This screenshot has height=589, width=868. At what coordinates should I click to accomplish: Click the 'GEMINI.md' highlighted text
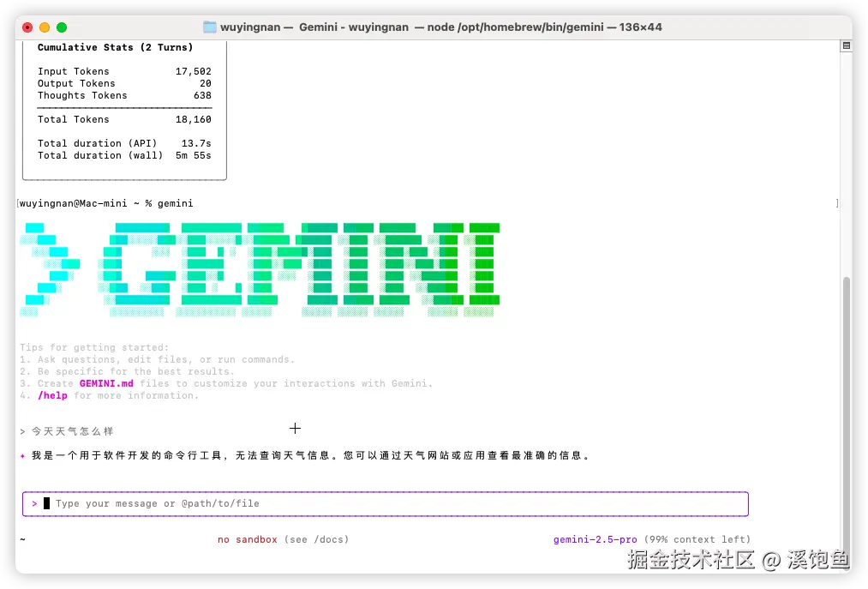point(106,383)
